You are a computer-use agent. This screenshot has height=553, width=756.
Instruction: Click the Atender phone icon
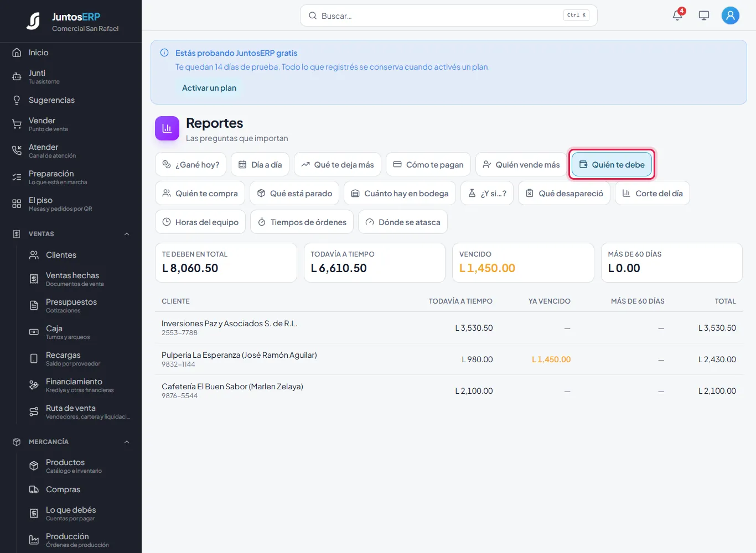pos(17,151)
